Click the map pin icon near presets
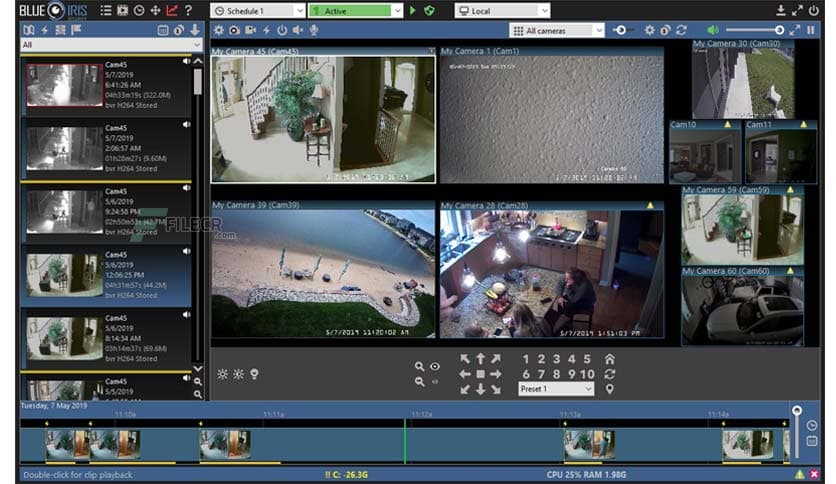 [x=609, y=389]
